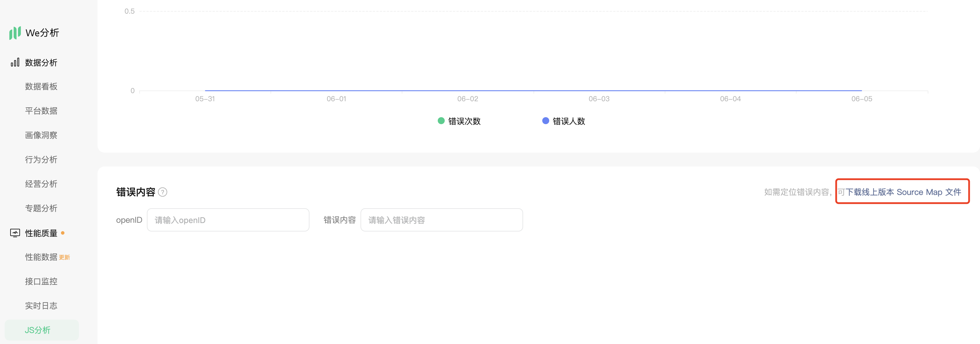980x344 pixels.
Task: Select the active JS分析 item
Action: (x=38, y=330)
